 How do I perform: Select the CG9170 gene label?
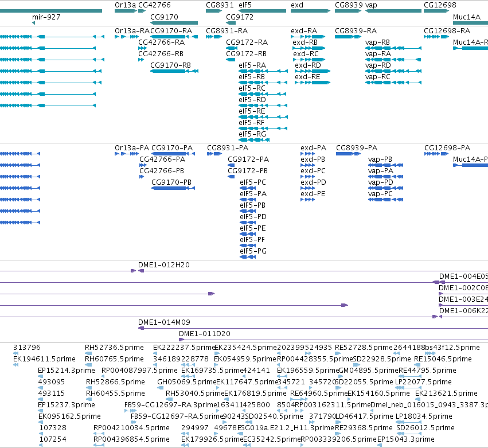165,17
